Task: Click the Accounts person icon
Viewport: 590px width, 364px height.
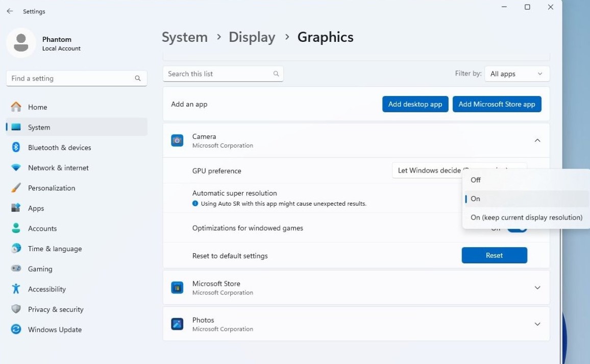Action: [x=16, y=228]
